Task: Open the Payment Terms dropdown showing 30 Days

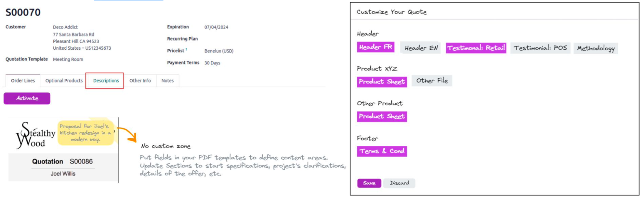Action: click(212, 63)
